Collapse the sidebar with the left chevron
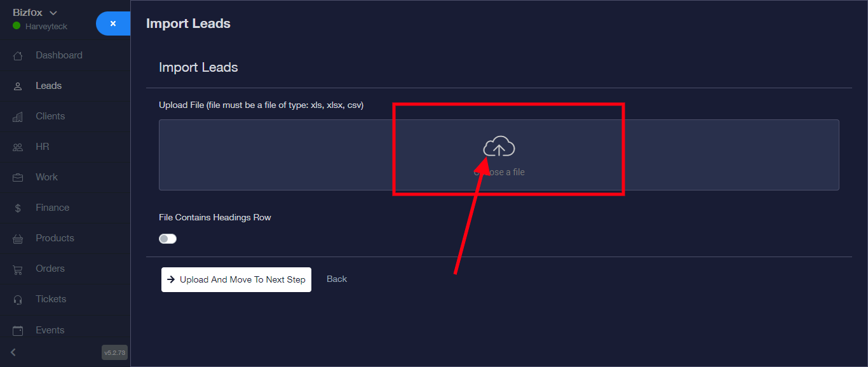 pos(13,352)
